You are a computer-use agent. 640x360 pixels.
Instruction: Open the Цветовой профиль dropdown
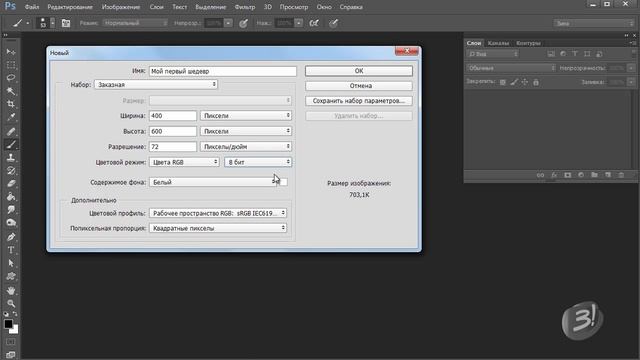[218, 213]
